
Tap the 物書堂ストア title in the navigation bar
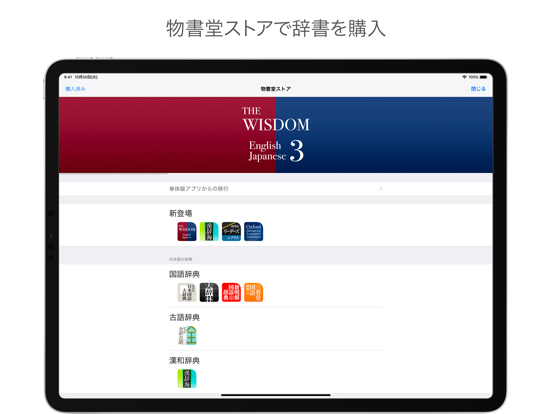tap(276, 89)
